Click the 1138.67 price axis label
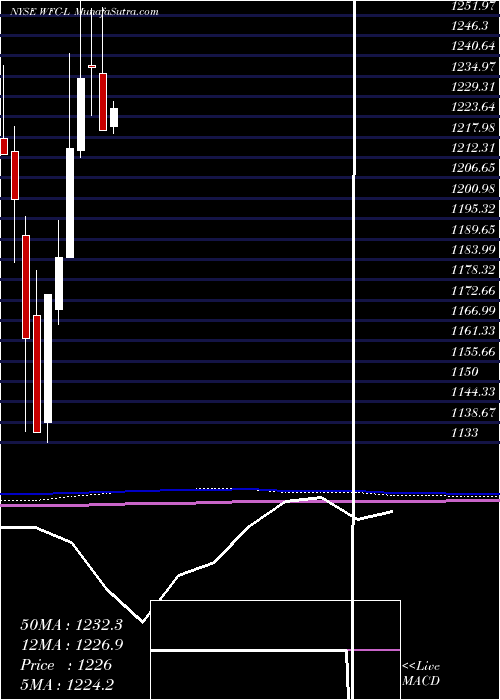The width and height of the screenshot is (500, 700). (x=474, y=412)
